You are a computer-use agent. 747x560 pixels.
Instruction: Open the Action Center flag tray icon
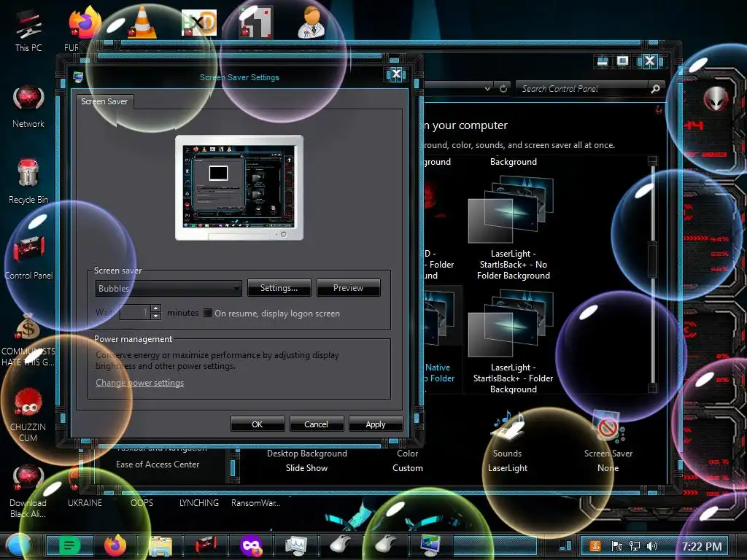[617, 546]
